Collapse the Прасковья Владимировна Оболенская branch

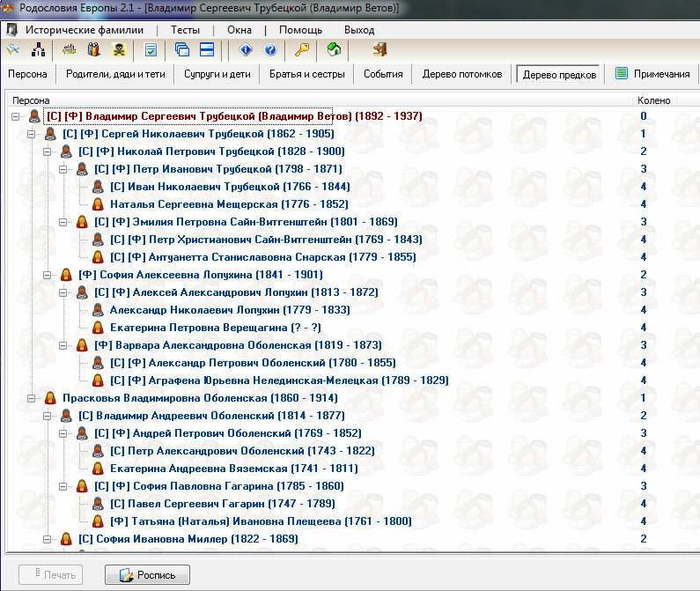pos(31,398)
